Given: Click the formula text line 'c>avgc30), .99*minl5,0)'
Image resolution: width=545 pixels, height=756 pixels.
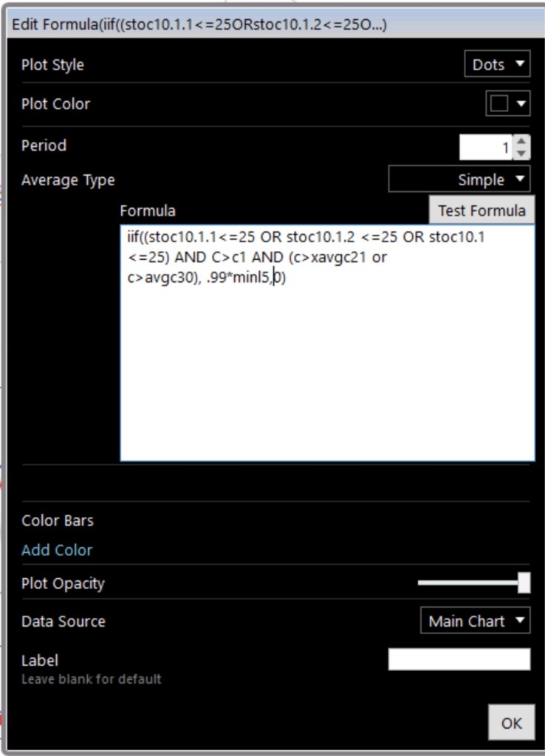Looking at the screenshot, I should pos(207,278).
